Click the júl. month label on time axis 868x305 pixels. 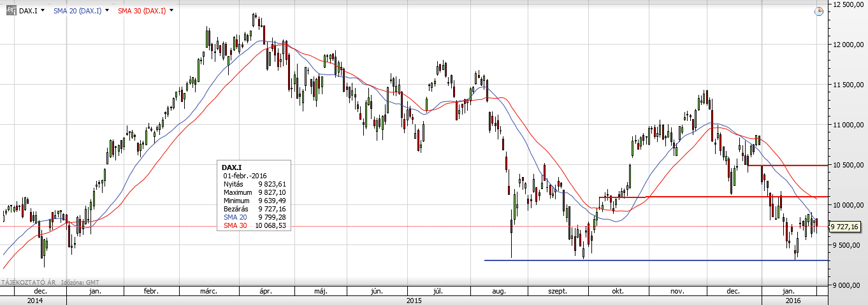click(x=438, y=291)
